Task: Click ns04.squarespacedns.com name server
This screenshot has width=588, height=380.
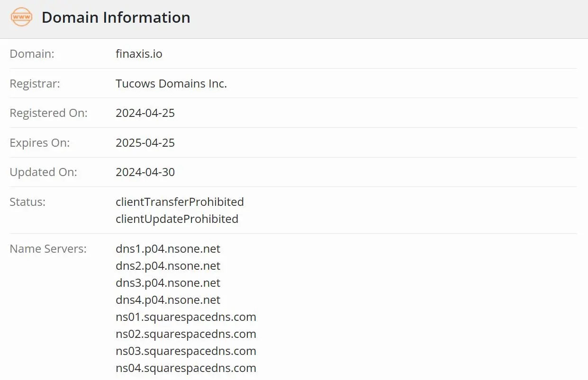Action: (x=186, y=368)
